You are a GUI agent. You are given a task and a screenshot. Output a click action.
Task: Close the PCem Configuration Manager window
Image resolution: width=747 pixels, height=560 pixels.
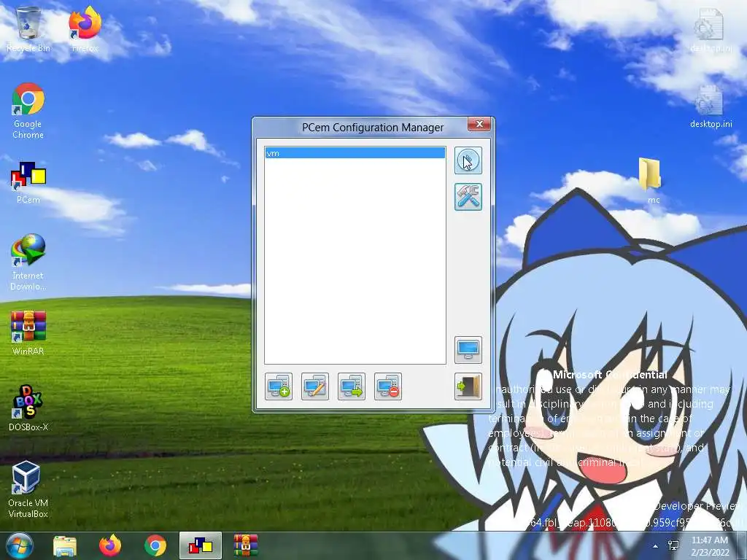click(479, 124)
